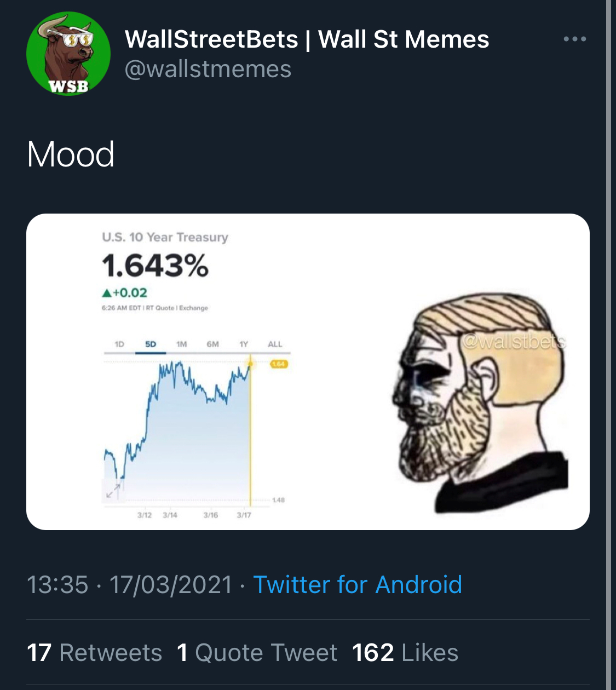The width and height of the screenshot is (616, 690).
Task: Click the yellow vertical chart marker line
Action: (251, 438)
